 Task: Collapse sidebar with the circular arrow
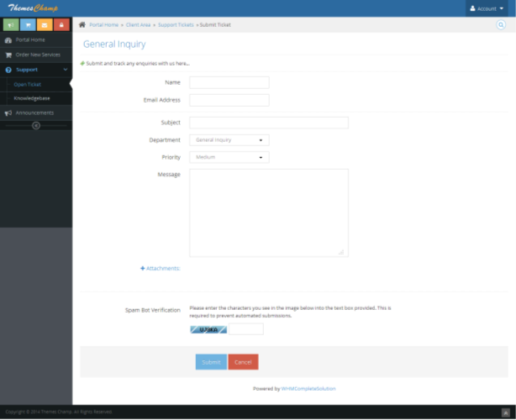35,125
